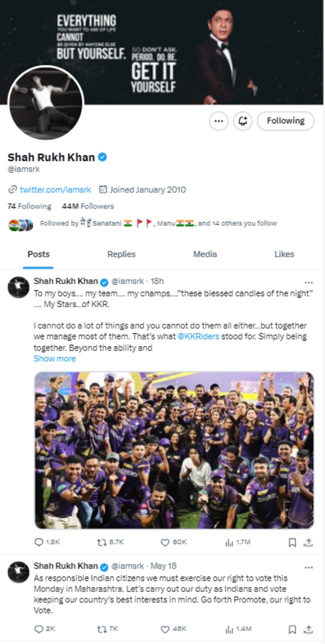The width and height of the screenshot is (325, 644).
Task: Turn on post notifications bell icon
Action: 243,121
